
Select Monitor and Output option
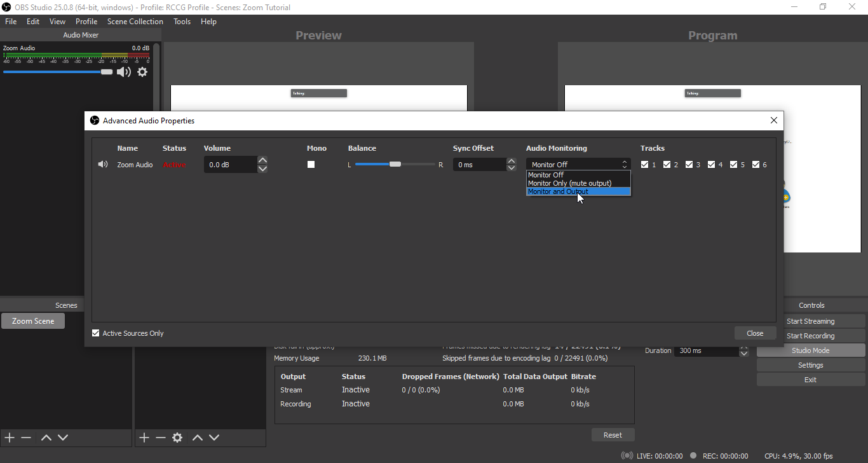pyautogui.click(x=578, y=191)
